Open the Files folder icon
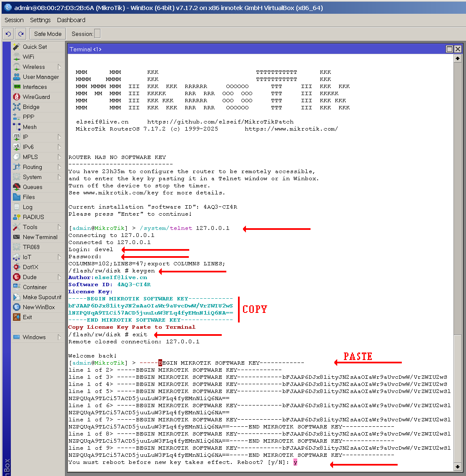 point(17,197)
